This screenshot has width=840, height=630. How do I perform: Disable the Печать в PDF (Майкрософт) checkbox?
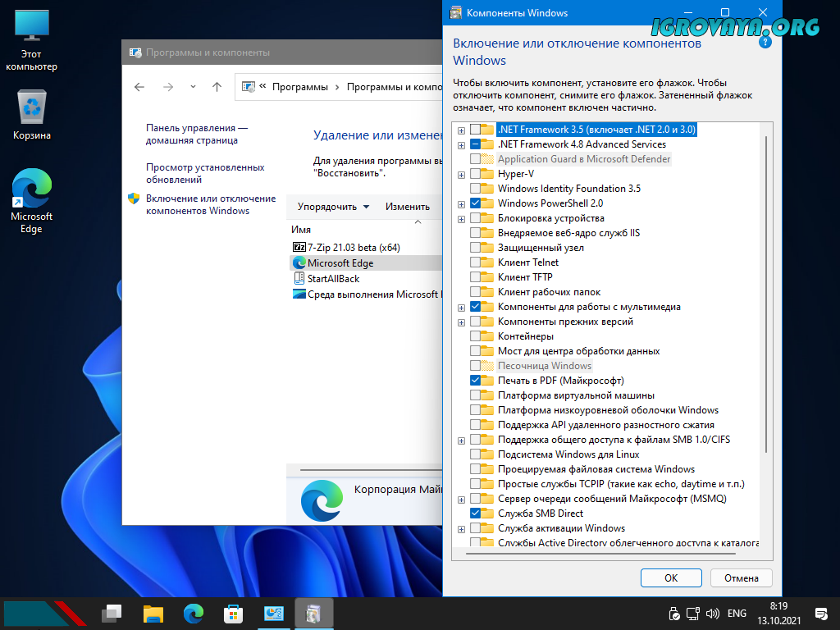(x=476, y=381)
